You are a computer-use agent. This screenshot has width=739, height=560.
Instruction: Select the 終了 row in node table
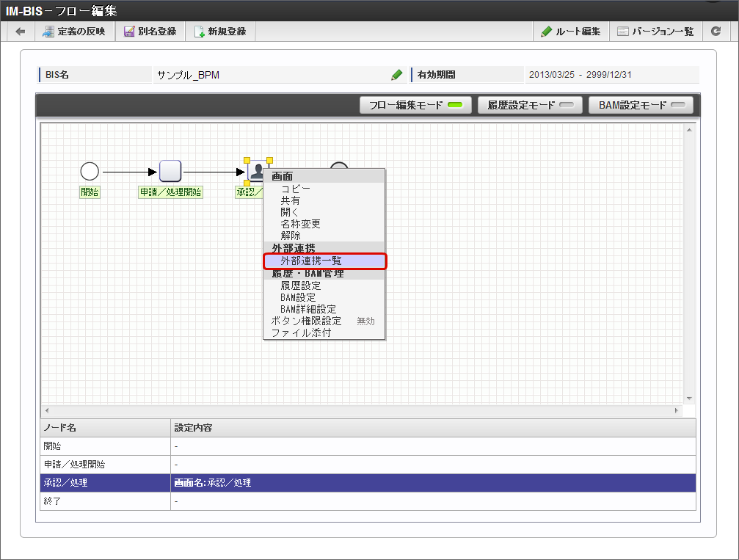tap(368, 501)
